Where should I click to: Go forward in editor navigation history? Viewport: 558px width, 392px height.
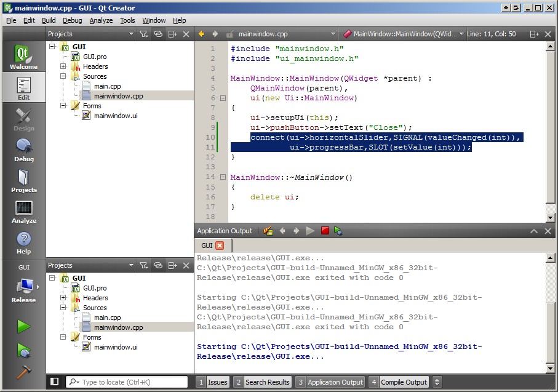(x=215, y=34)
